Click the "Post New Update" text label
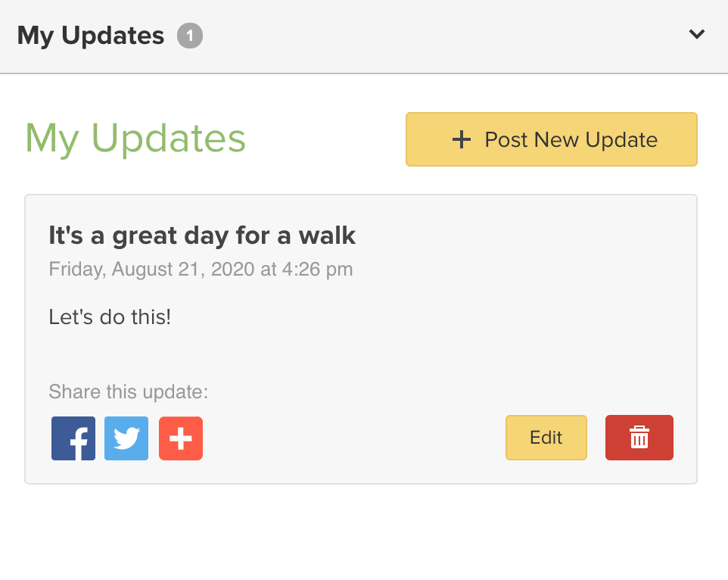 [x=571, y=139]
